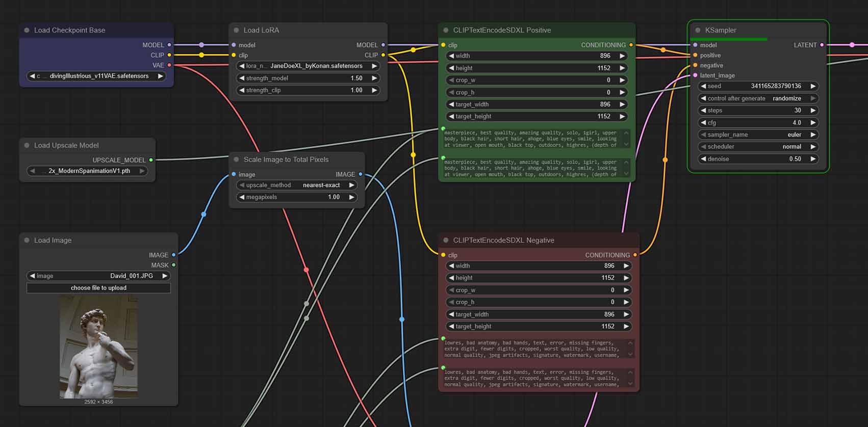Click the VAE output connector on checkpoint node
The height and width of the screenshot is (427, 868).
pos(169,65)
